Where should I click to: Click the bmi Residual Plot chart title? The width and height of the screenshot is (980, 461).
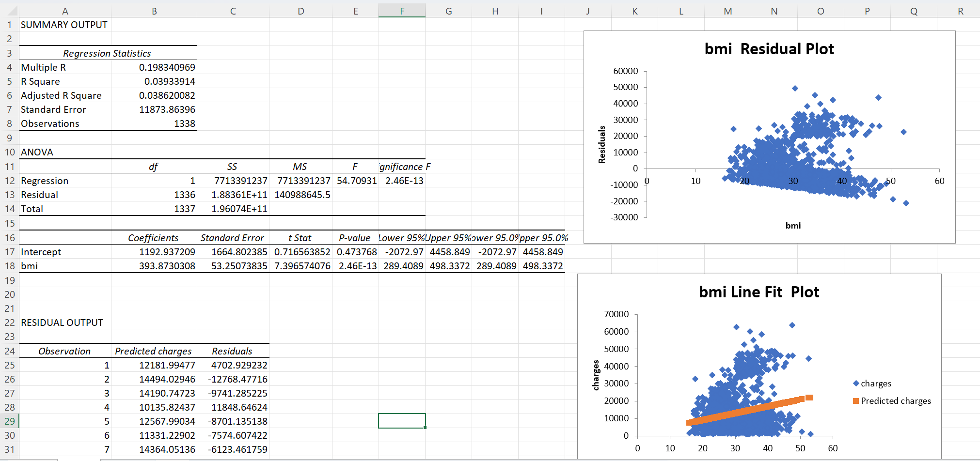point(769,48)
